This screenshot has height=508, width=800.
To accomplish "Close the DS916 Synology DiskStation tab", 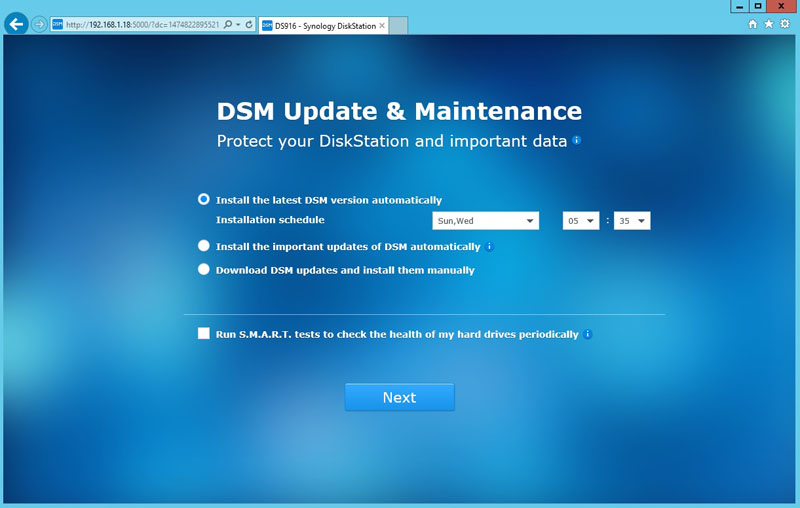I will point(382,26).
